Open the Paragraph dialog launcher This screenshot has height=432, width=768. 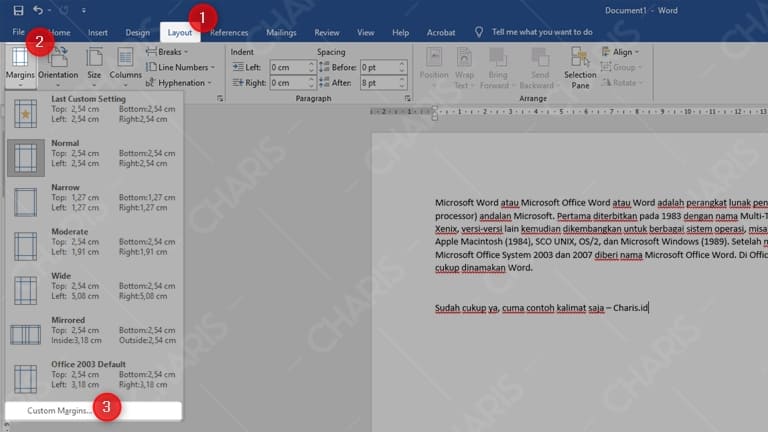click(x=408, y=98)
